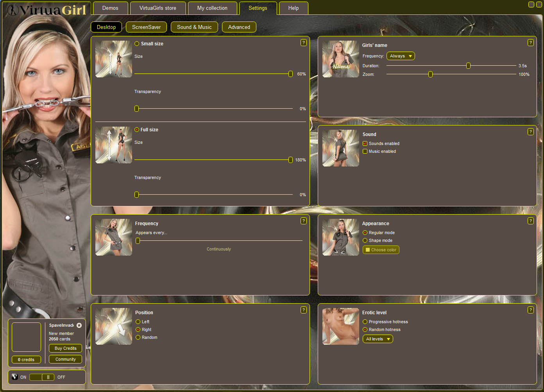Open help for the Desktop size panel
This screenshot has height=392, width=544.
[303, 43]
